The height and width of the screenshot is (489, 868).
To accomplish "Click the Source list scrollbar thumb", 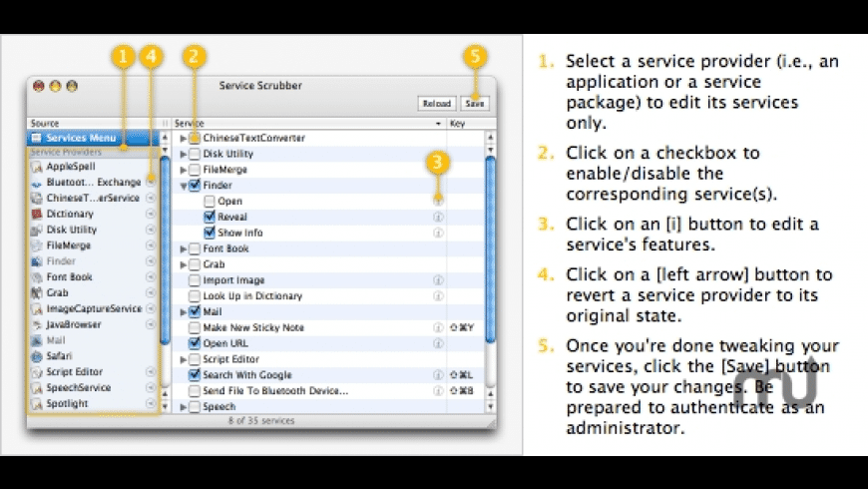I will click(165, 250).
